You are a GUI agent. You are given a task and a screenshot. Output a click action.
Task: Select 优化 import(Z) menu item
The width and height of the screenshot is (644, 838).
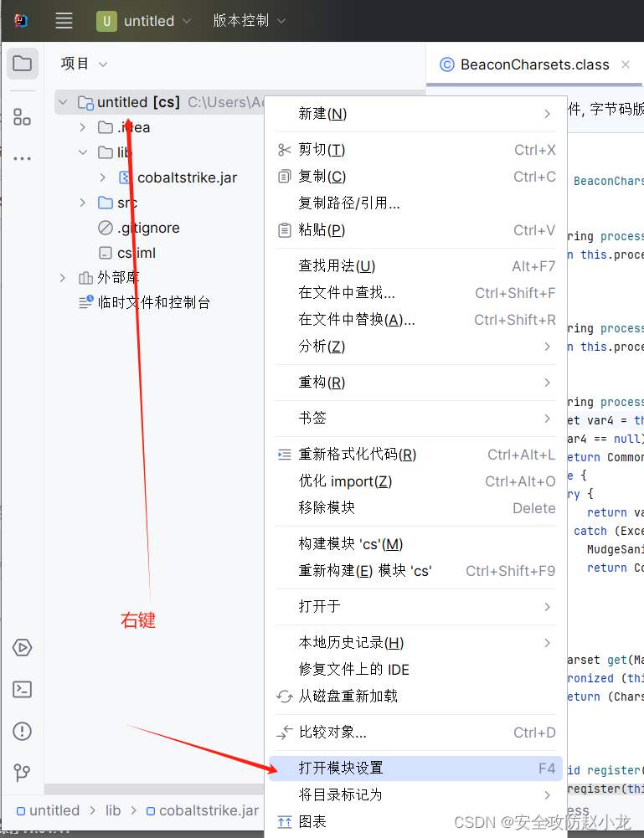point(415,481)
